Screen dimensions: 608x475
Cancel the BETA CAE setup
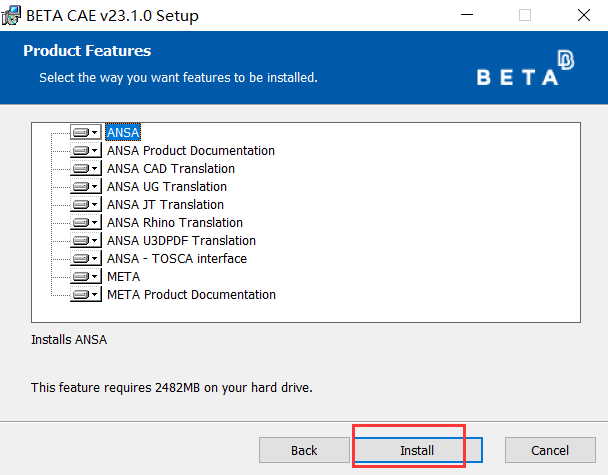pyautogui.click(x=550, y=450)
